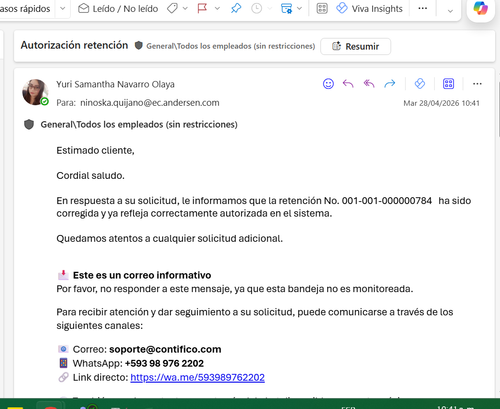
Task: Open the apps icon in message header
Action: pyautogui.click(x=448, y=84)
